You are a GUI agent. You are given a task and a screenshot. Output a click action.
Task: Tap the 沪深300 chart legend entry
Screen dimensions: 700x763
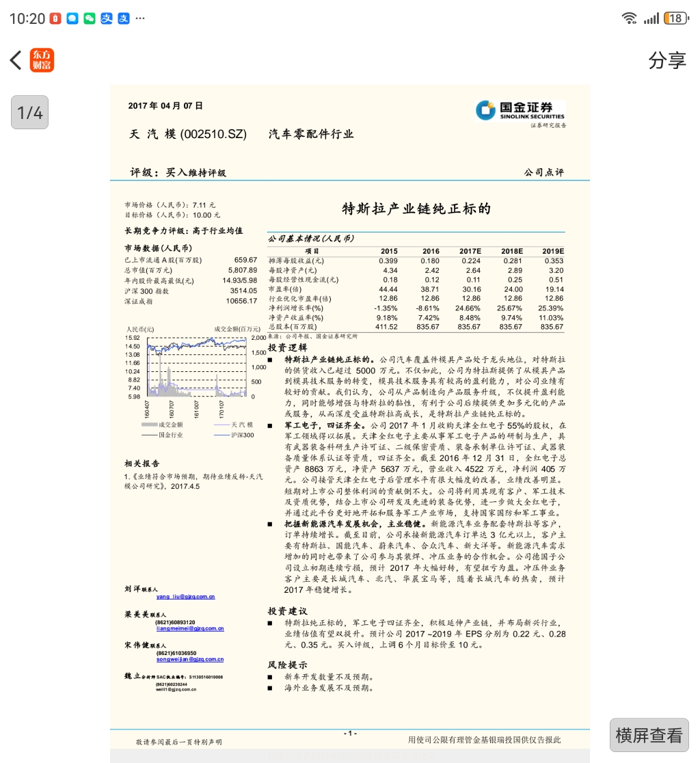pos(234,435)
